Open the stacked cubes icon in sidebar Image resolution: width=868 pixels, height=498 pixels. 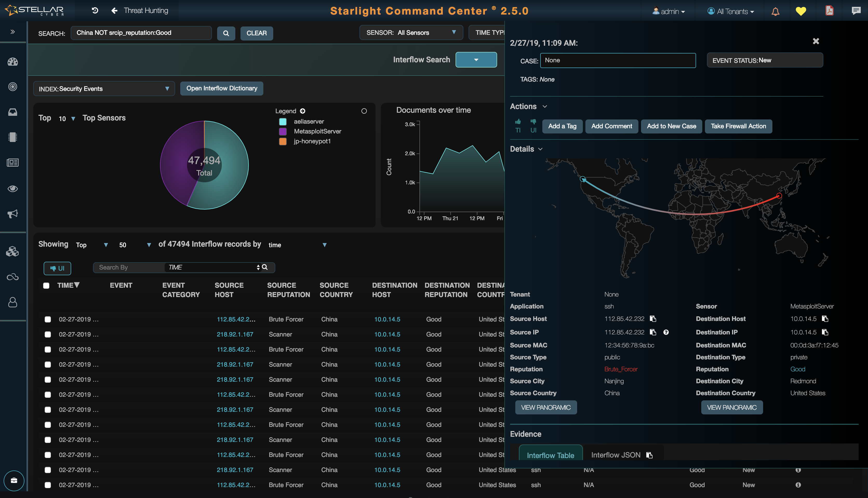[13, 251]
